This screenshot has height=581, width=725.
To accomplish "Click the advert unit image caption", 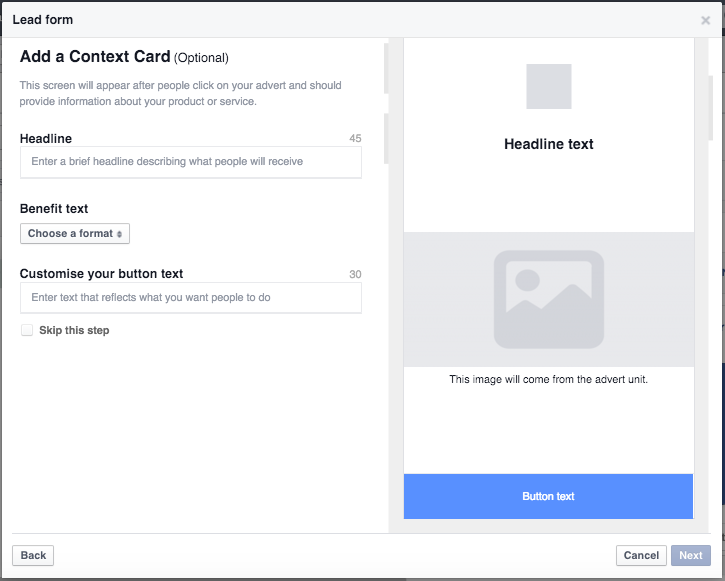I will pyautogui.click(x=548, y=379).
